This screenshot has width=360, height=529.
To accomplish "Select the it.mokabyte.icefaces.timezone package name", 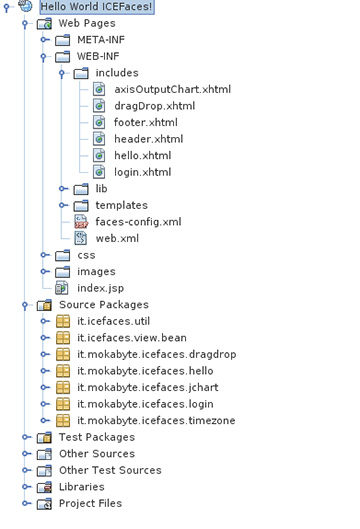I will (x=156, y=421).
